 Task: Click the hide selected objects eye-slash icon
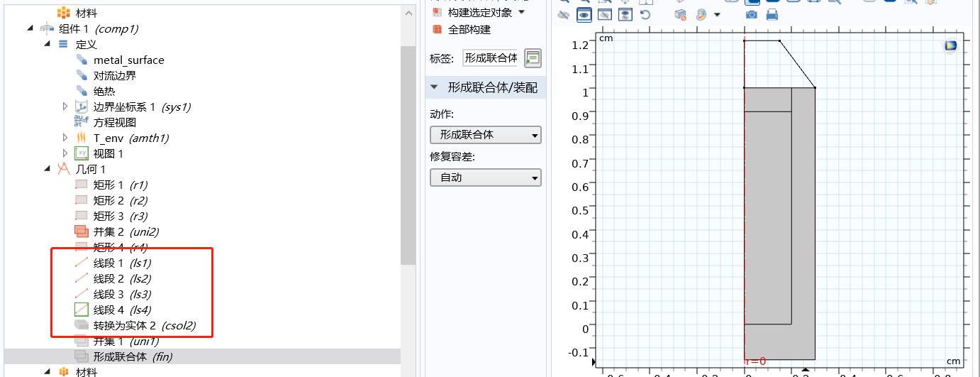click(x=564, y=14)
